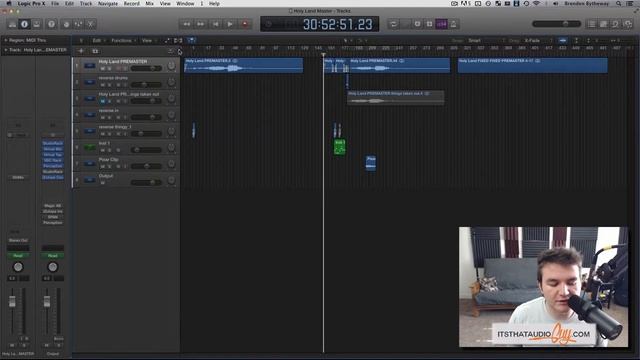Click duplicate track button beside plus
This screenshot has width=640, height=360.
tap(95, 51)
